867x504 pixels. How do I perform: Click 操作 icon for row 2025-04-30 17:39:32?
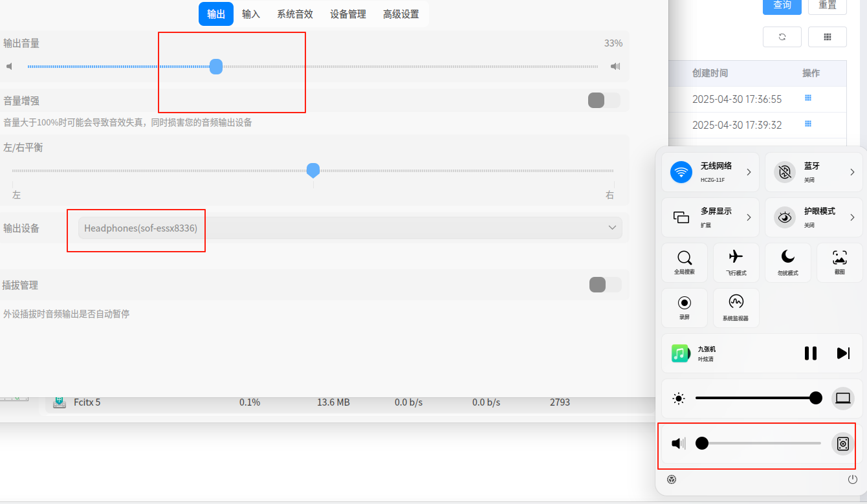pos(808,124)
